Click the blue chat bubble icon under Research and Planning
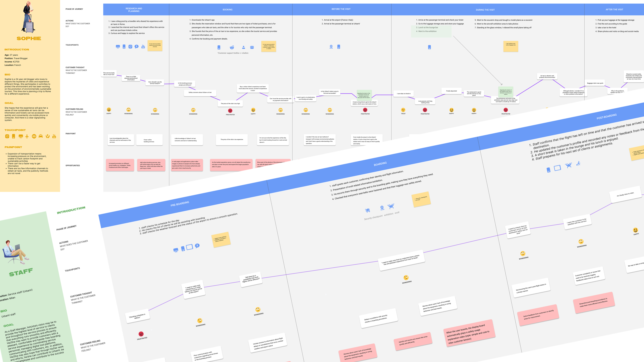This screenshot has width=644, height=362. [137, 47]
